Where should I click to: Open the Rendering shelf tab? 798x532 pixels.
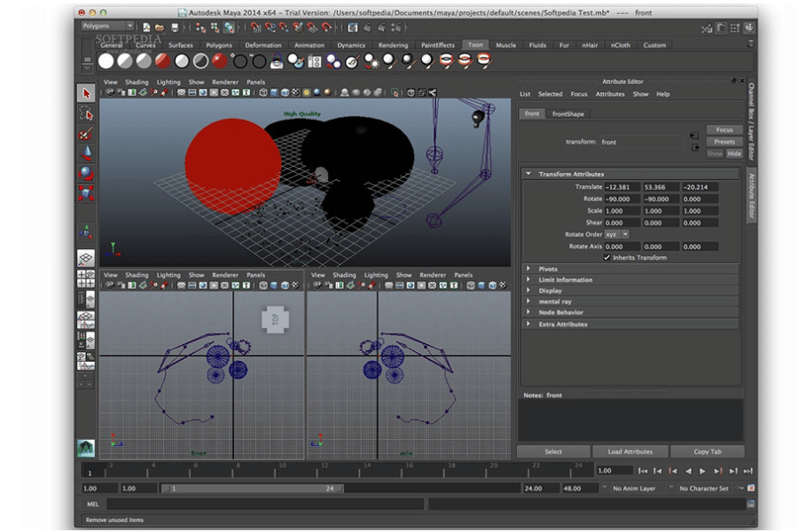pos(393,45)
